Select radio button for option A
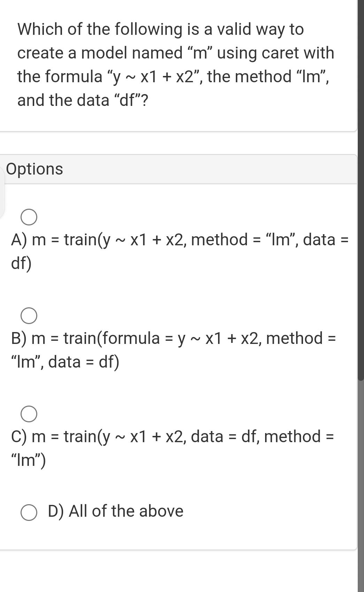 click(29, 217)
